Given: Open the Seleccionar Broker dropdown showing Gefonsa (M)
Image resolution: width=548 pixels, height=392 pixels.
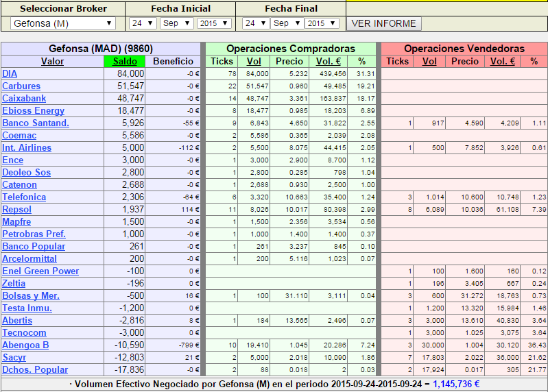Looking at the screenshot, I should tap(63, 23).
